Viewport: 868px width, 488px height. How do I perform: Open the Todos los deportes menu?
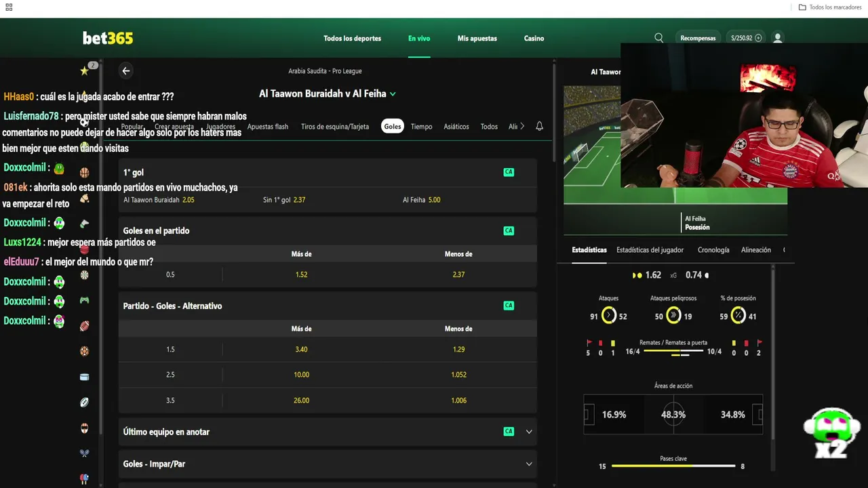click(353, 39)
